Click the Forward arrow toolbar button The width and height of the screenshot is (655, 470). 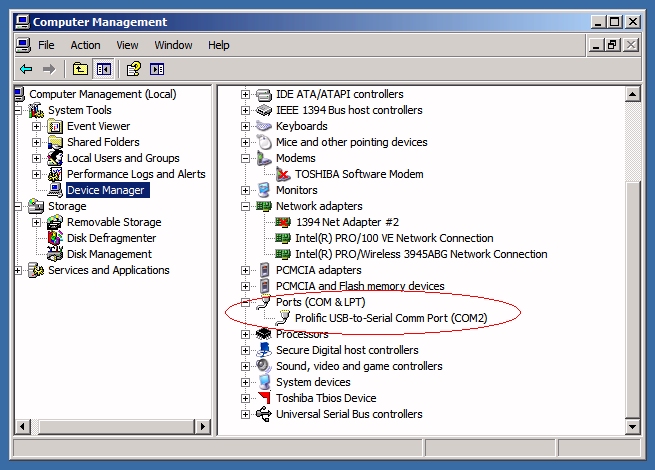coord(49,69)
